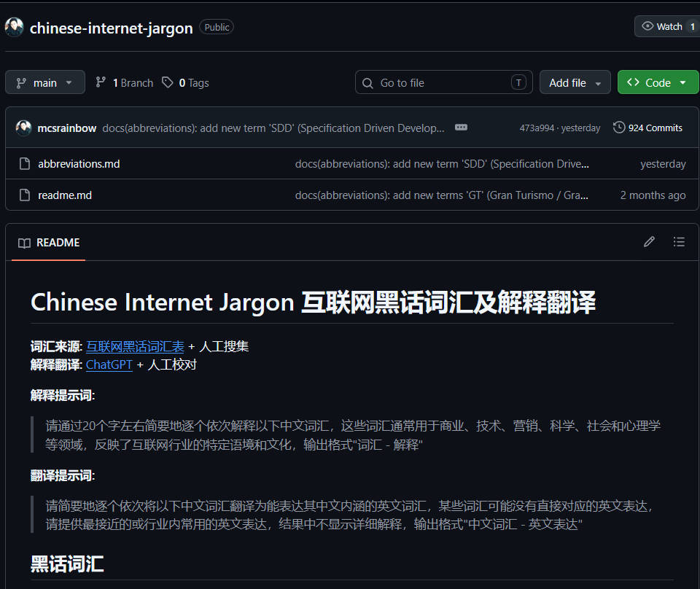Focus the Go to file search field

[444, 82]
